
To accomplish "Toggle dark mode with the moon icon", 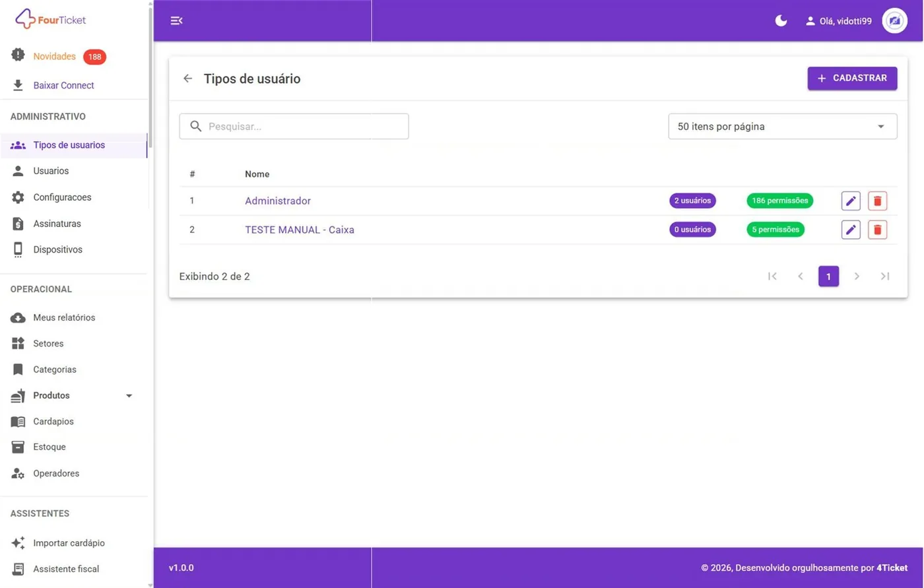I will click(781, 20).
